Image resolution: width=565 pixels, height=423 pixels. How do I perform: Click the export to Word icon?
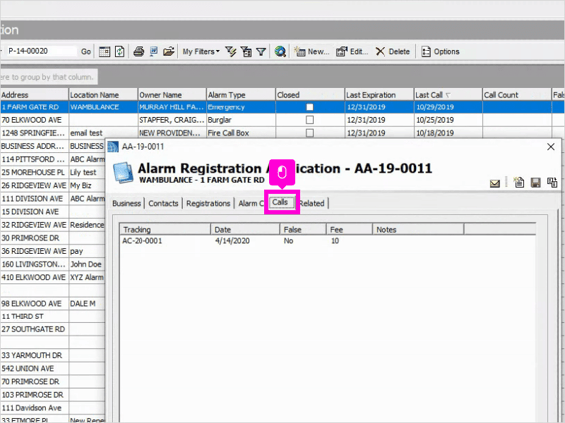pyautogui.click(x=154, y=51)
